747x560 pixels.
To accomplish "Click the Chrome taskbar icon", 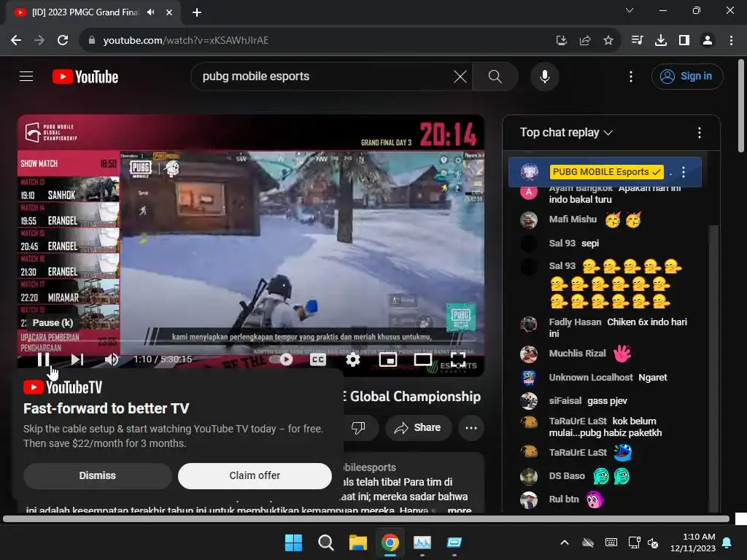I will click(x=390, y=542).
